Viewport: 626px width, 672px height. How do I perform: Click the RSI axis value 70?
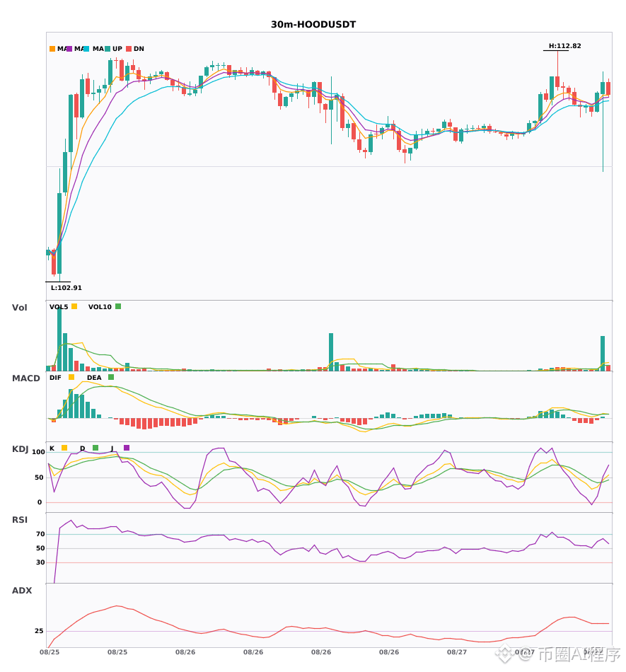(x=40, y=534)
